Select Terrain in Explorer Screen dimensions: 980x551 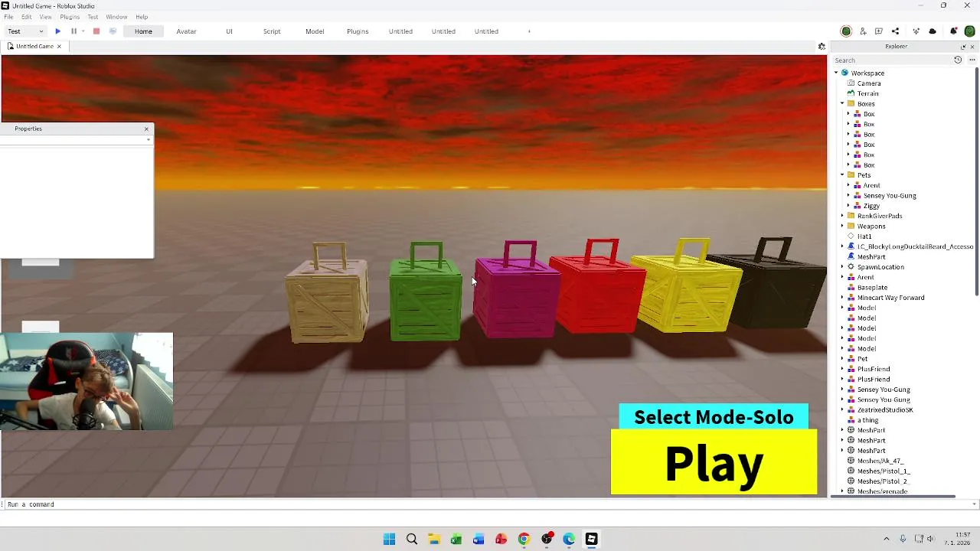pos(867,93)
